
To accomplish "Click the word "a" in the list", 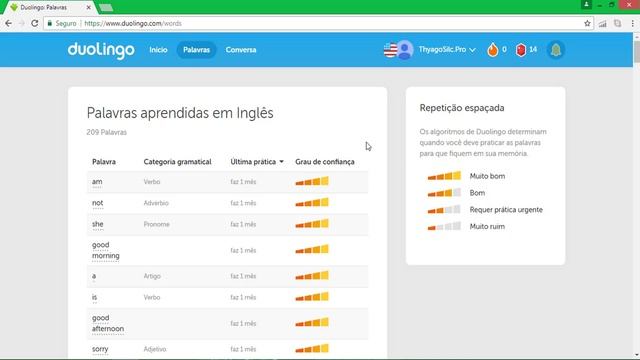I will point(94,276).
